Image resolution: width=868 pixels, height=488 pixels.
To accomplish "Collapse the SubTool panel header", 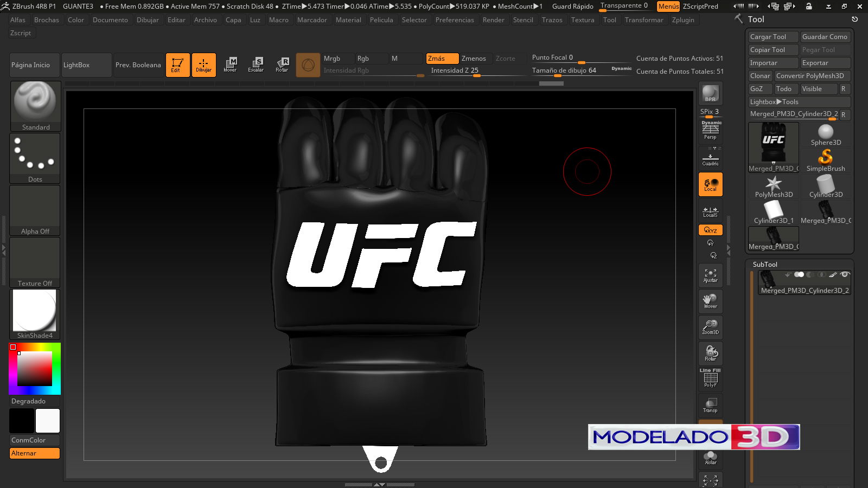I will (765, 264).
